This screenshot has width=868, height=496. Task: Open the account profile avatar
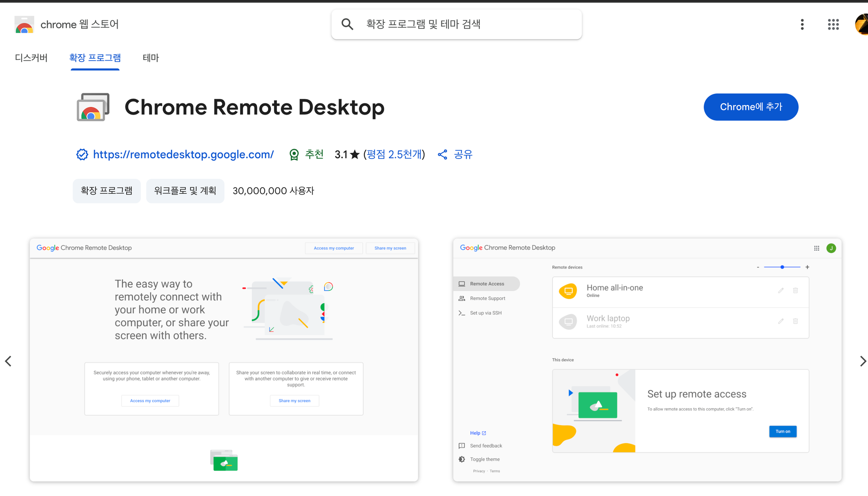861,24
